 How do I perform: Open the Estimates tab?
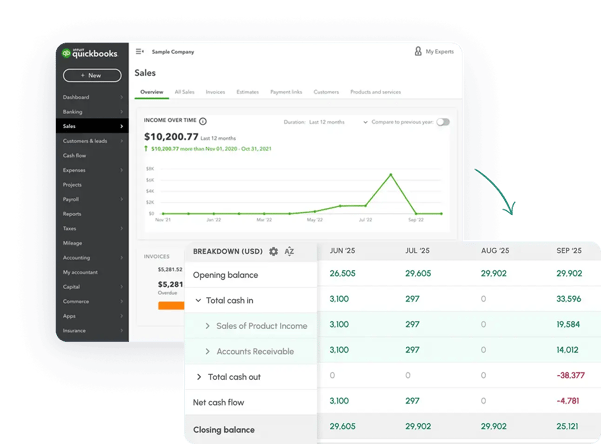(248, 92)
